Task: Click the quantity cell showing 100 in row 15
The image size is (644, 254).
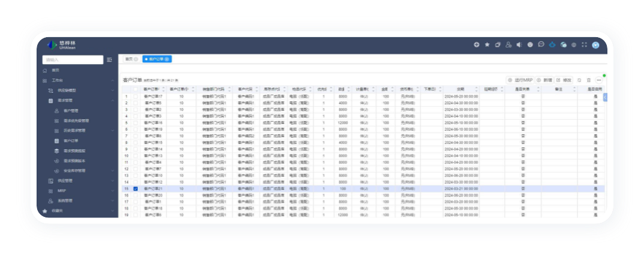Action: (342, 189)
